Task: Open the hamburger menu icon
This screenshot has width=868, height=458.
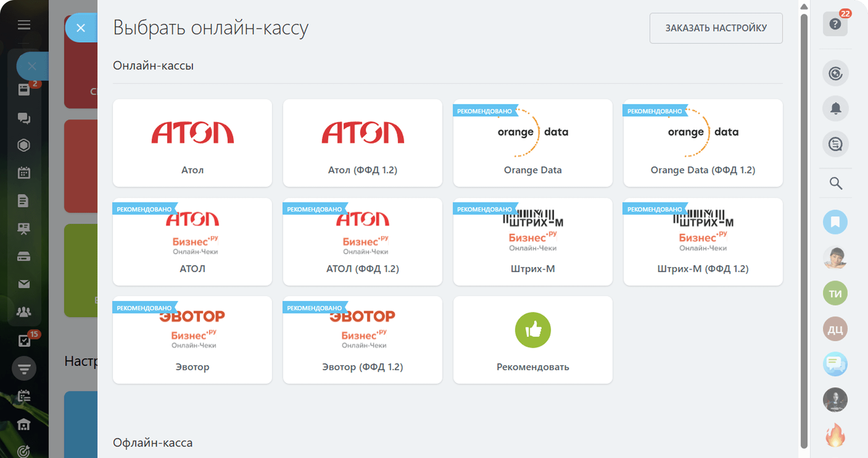Action: coord(24,25)
